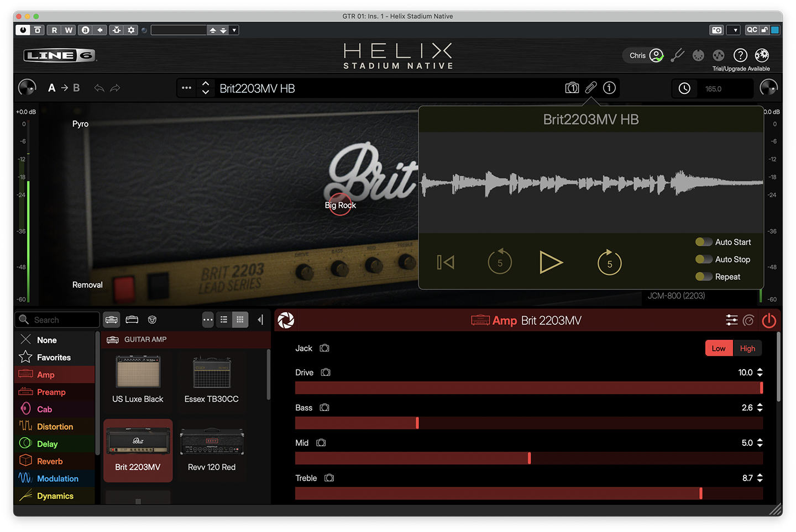Click the Search input field
This screenshot has height=532, width=796.
coord(57,319)
